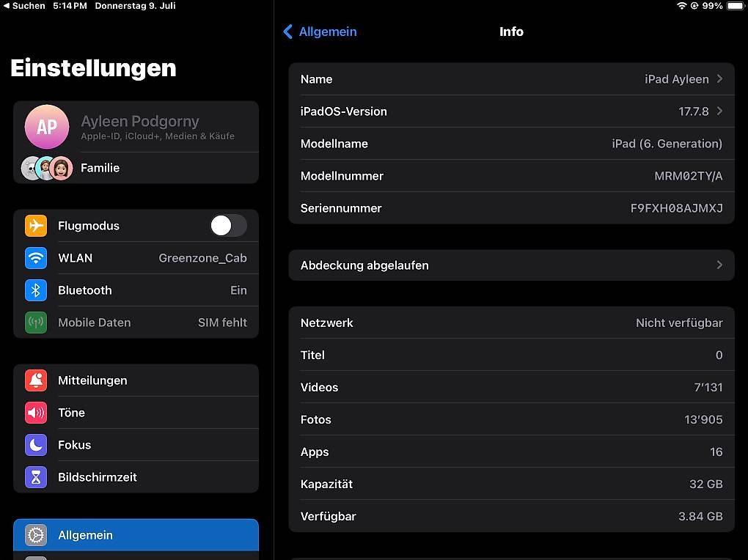Tap the battery icon in status bar
Screen dimensions: 748x560
[x=735, y=6]
